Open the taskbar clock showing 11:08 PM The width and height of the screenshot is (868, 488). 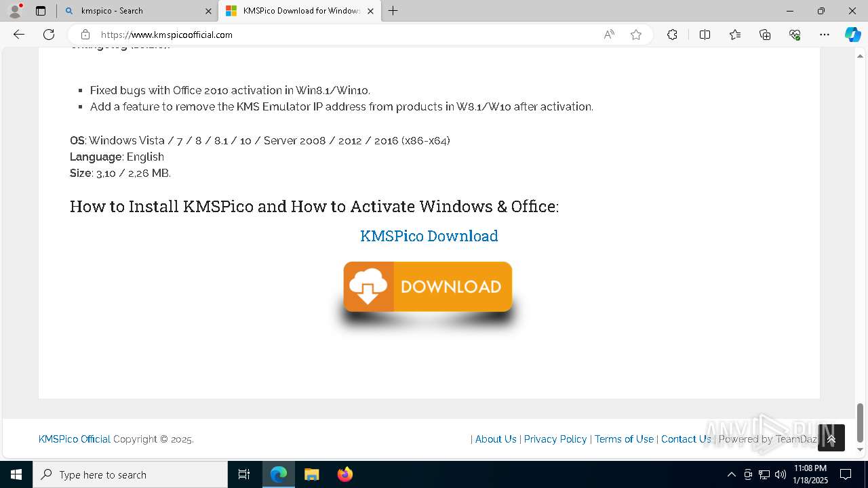coord(810,474)
